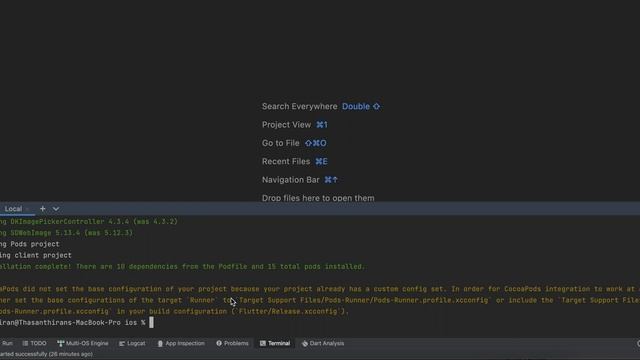Click the 'installation complete' dependencies terminal line
The height and width of the screenshot is (360, 640).
[x=182, y=267]
